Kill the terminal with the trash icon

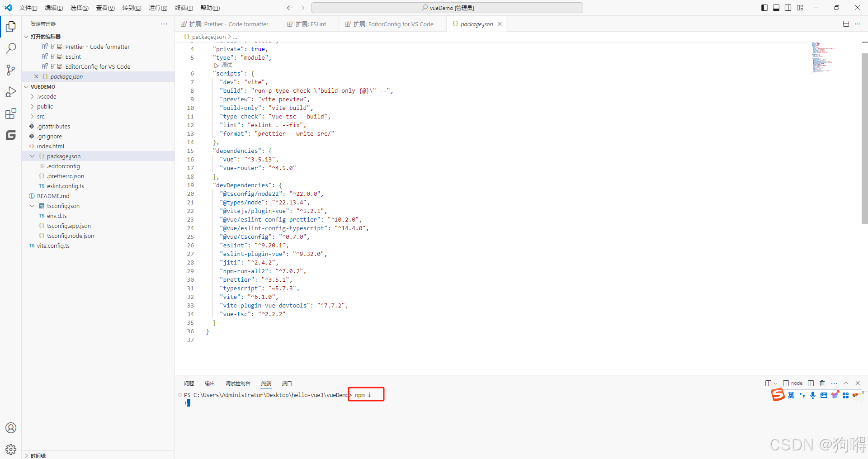tap(822, 383)
